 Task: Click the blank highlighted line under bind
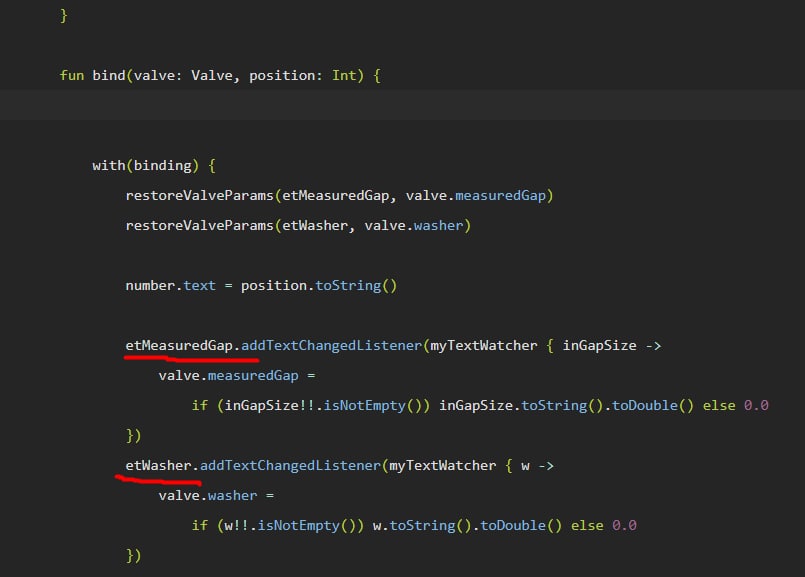[x=402, y=105]
